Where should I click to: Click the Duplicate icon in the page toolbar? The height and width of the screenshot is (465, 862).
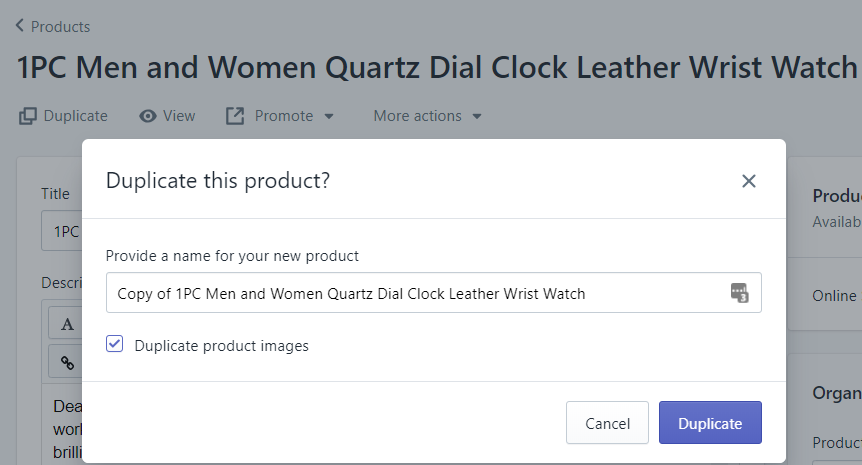[x=28, y=116]
